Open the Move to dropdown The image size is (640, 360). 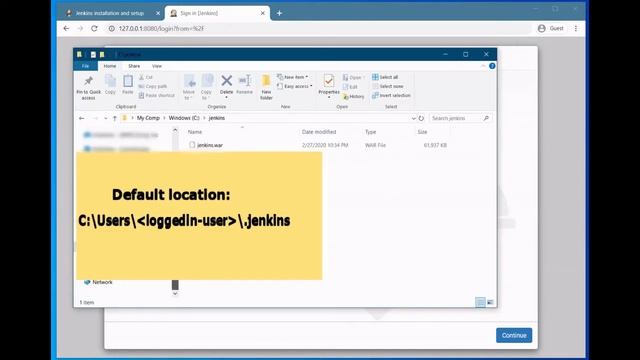point(189,87)
